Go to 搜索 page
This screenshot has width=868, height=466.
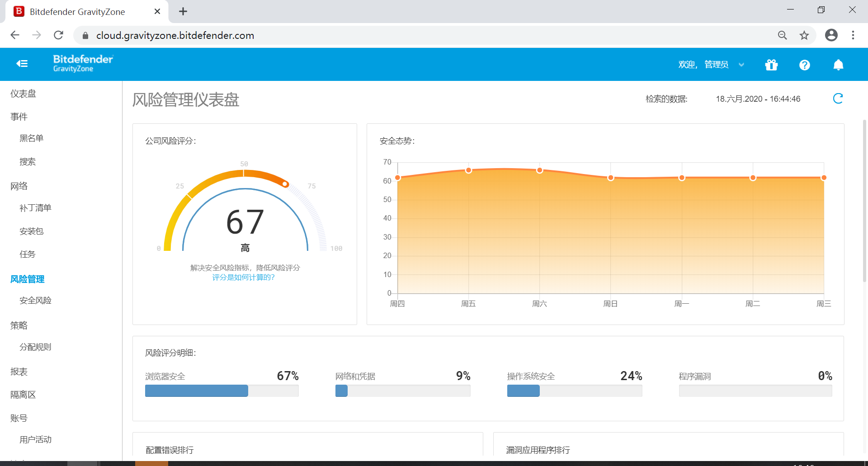pyautogui.click(x=28, y=162)
